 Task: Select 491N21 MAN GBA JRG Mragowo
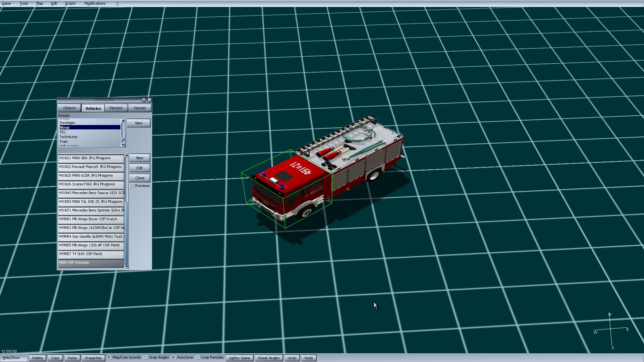[x=91, y=158]
